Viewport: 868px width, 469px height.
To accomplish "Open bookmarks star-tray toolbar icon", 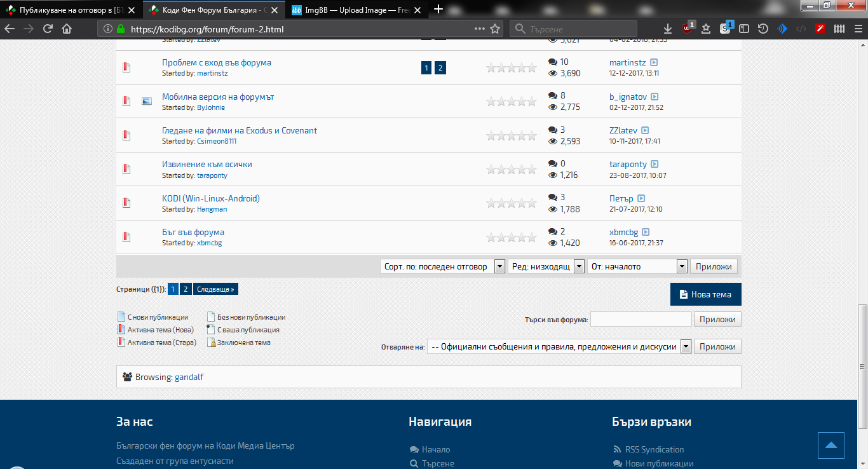I will (x=706, y=29).
